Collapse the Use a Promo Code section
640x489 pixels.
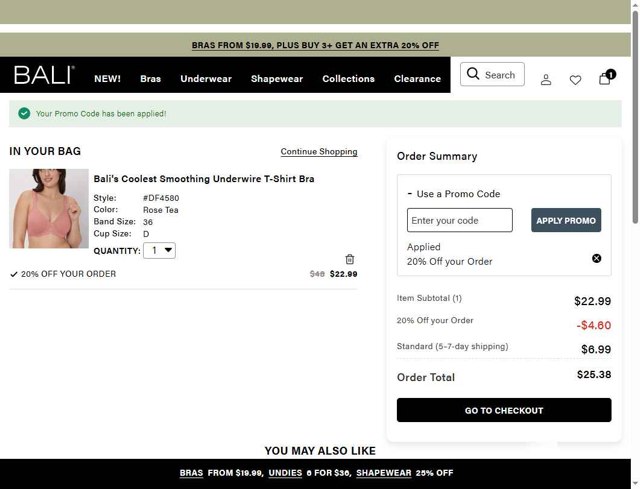pos(453,193)
